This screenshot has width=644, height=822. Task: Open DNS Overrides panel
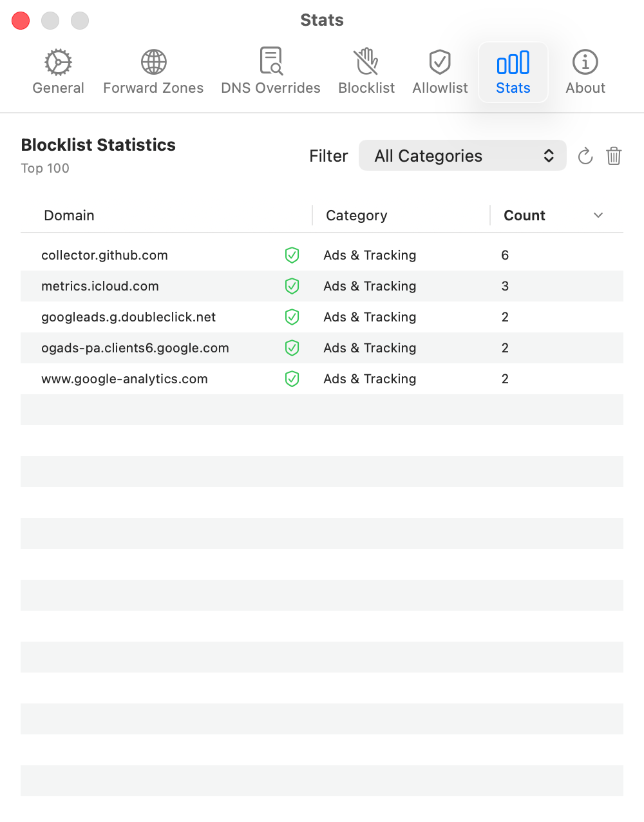pyautogui.click(x=270, y=62)
